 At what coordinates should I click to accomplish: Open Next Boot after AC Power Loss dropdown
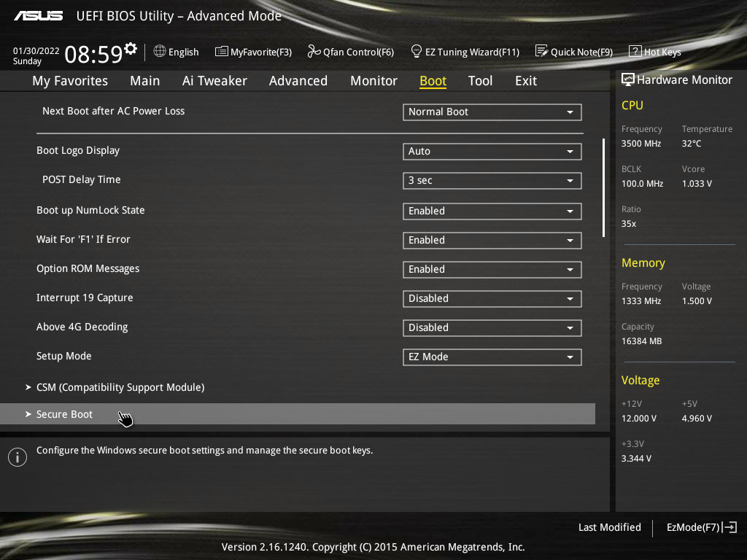tap(492, 112)
